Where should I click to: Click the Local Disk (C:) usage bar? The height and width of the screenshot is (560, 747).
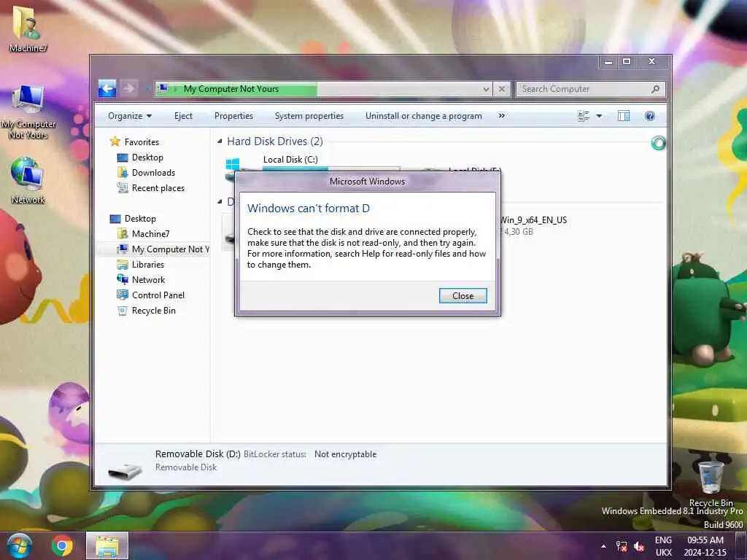[331, 168]
